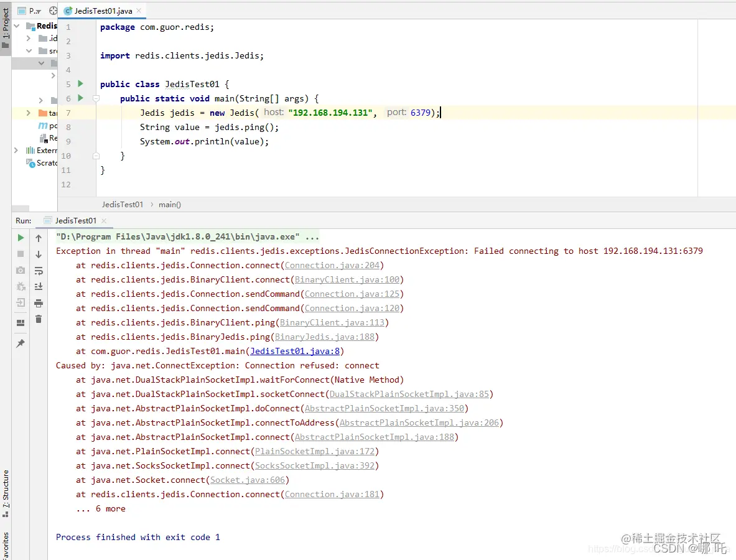736x560 pixels.
Task: Click main() breadcrumb
Action: coord(169,204)
